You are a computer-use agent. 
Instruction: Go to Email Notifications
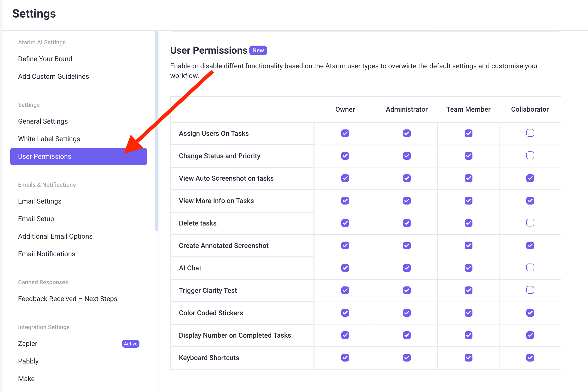click(47, 254)
